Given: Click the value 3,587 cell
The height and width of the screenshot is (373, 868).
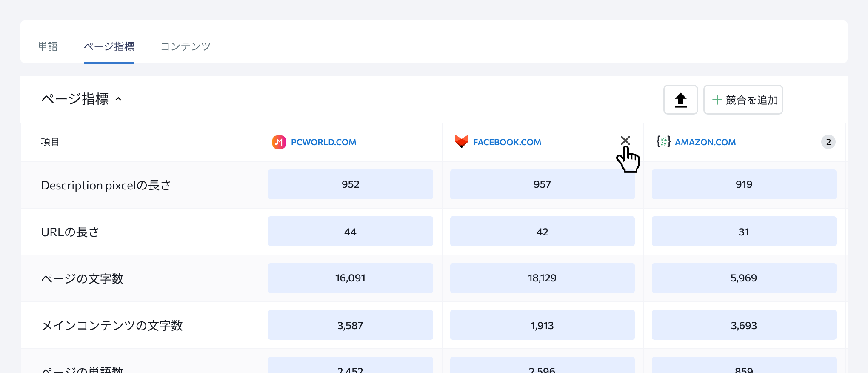Looking at the screenshot, I should (x=351, y=325).
